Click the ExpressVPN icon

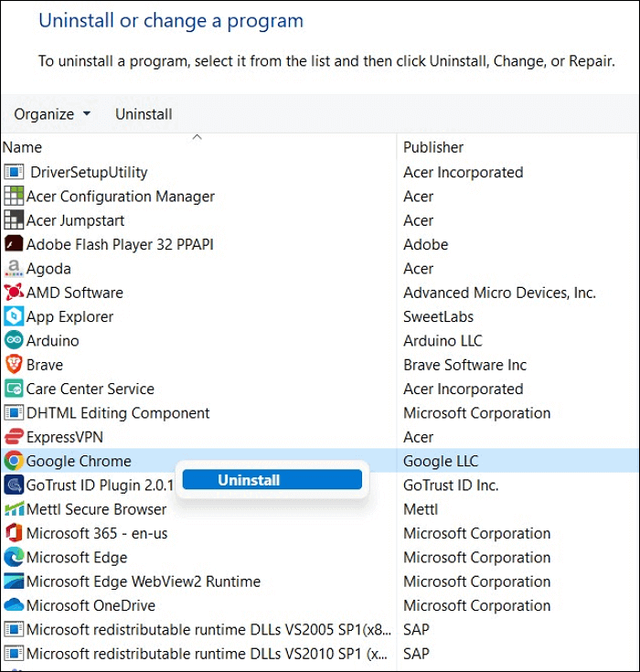(14, 437)
